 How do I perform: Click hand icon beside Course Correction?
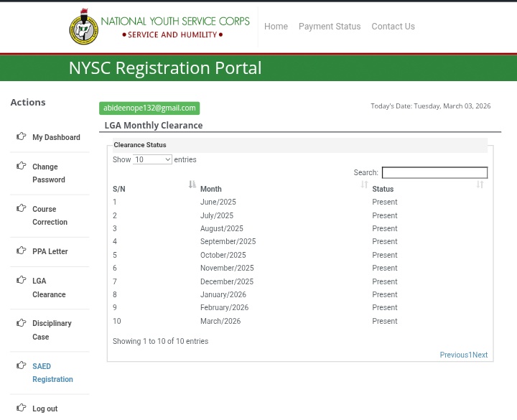coord(22,208)
